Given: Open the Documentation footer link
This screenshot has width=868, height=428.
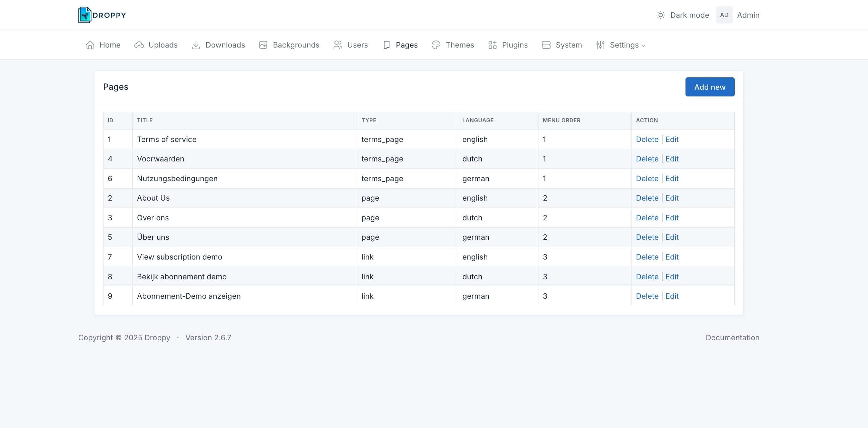Looking at the screenshot, I should pos(732,337).
